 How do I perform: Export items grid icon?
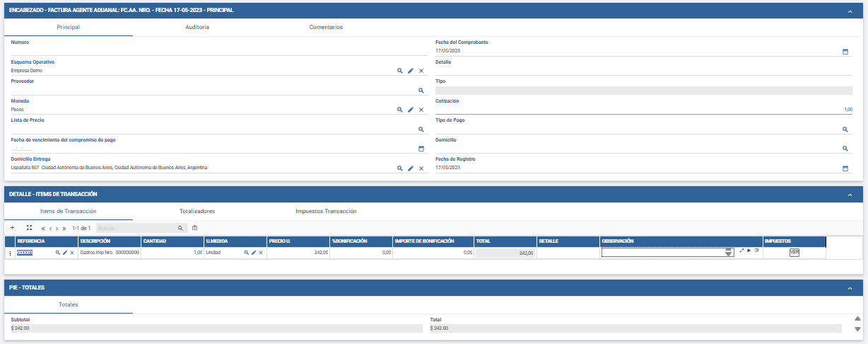point(195,228)
